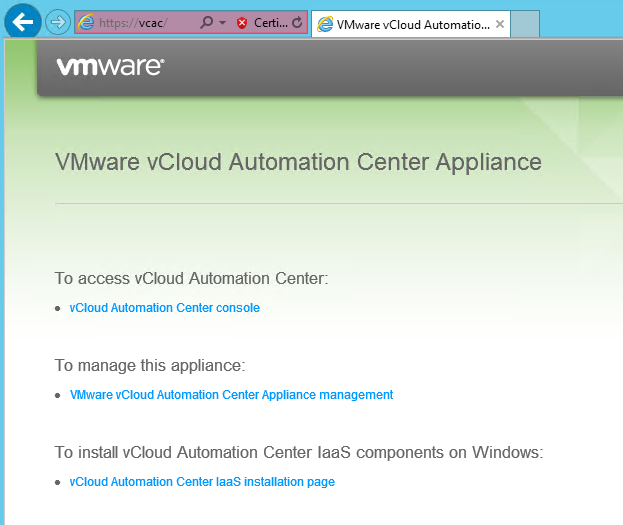Screen dimensions: 623x525
Task: Click the 'To access vCloud Automation Center:' text
Action: click(191, 278)
